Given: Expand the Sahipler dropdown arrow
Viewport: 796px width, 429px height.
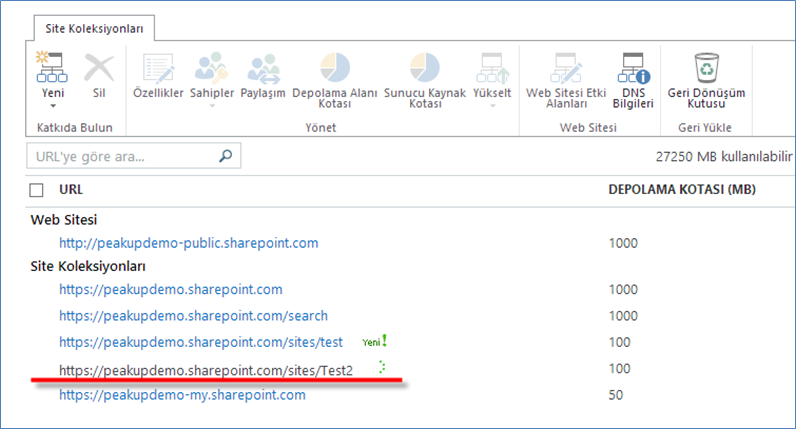Looking at the screenshot, I should click(212, 106).
